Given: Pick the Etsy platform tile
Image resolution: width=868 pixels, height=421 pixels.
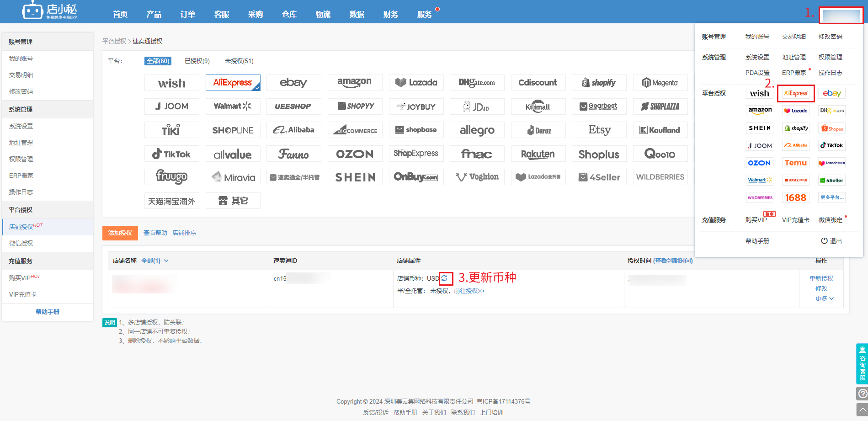Looking at the screenshot, I should point(599,130).
